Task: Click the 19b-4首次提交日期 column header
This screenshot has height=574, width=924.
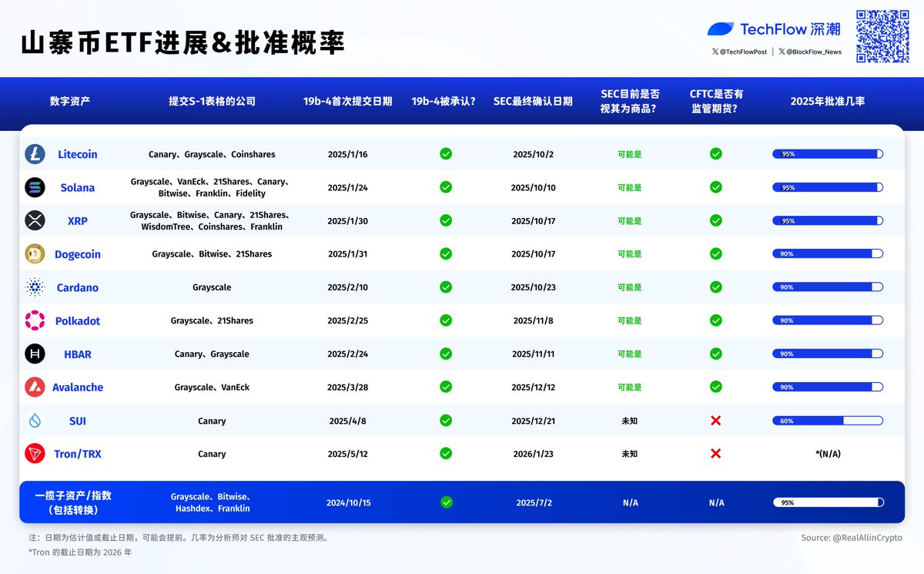Action: [x=347, y=101]
